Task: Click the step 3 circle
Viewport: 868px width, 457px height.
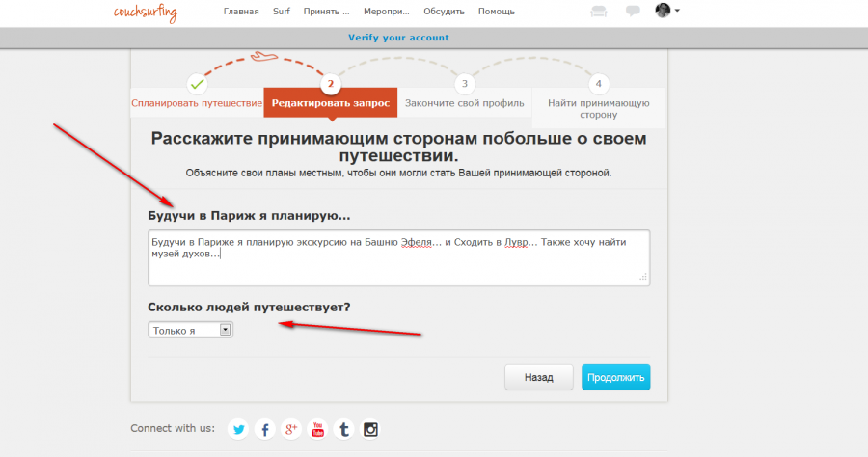Action: coord(465,84)
